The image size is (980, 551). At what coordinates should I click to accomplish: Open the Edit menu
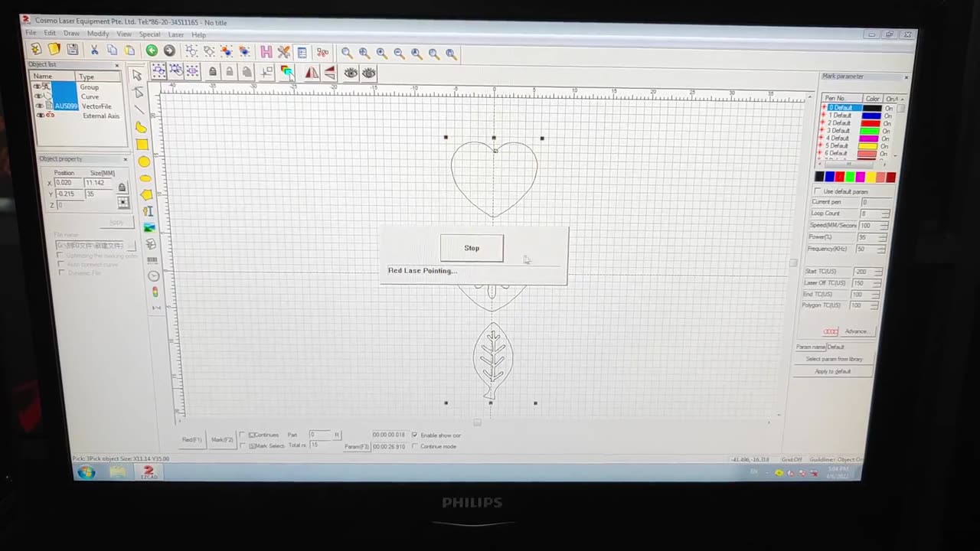click(x=50, y=33)
